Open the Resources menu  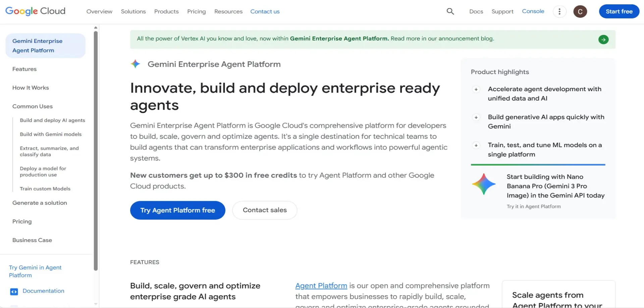[x=228, y=11]
